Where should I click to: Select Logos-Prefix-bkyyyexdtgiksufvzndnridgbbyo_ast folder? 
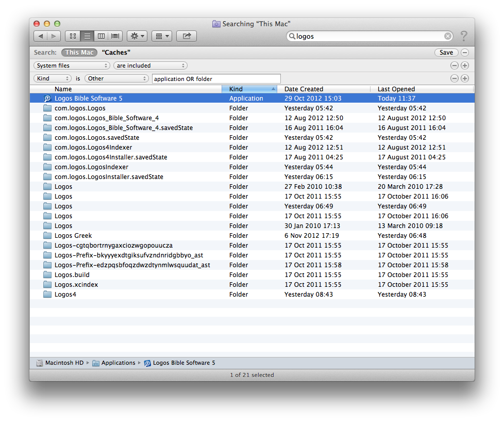(252, 255)
